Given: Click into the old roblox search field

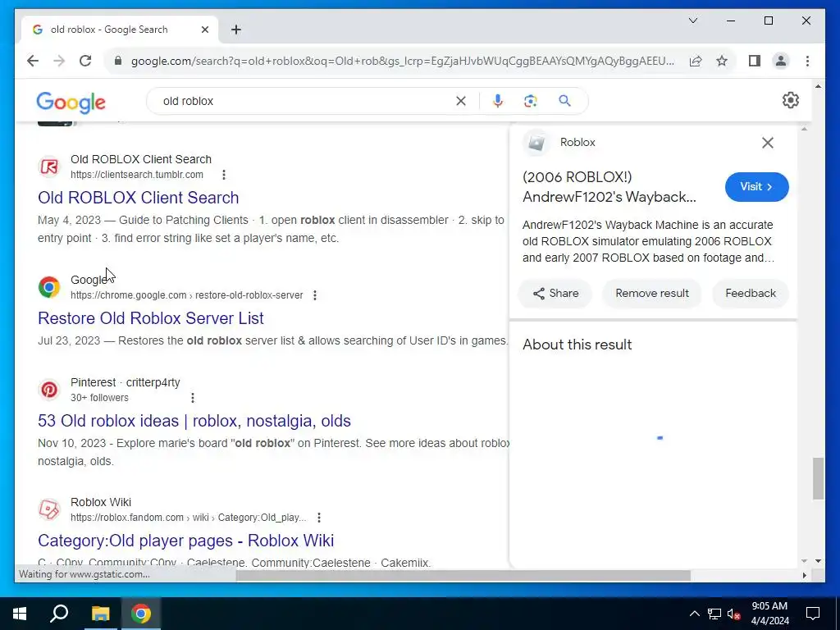Looking at the screenshot, I should [x=305, y=101].
